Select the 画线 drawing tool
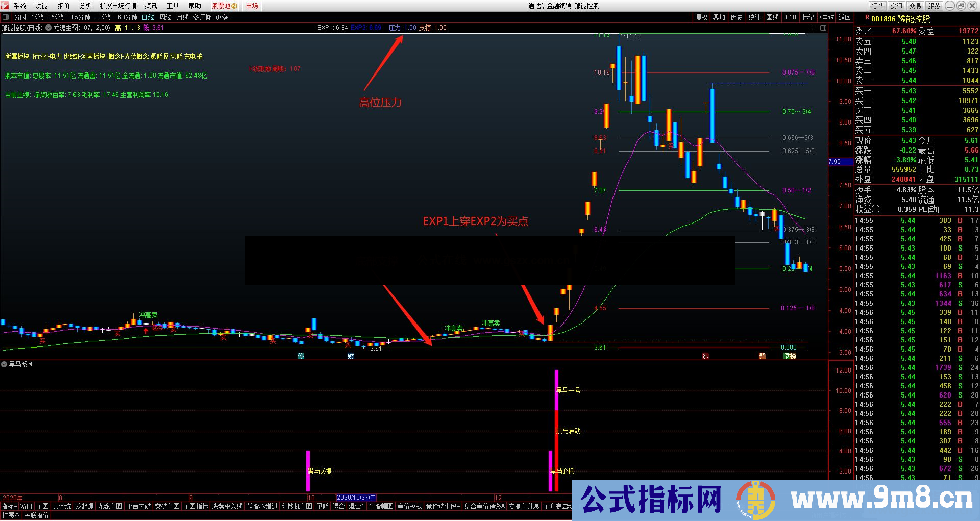Viewport: 980px width, 521px height. point(772,17)
